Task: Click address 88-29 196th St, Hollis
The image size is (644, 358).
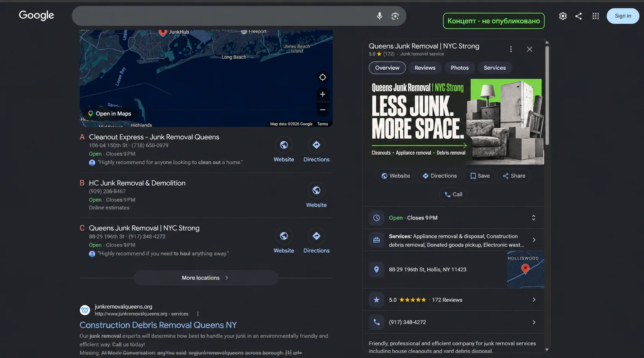Action: pyautogui.click(x=428, y=270)
